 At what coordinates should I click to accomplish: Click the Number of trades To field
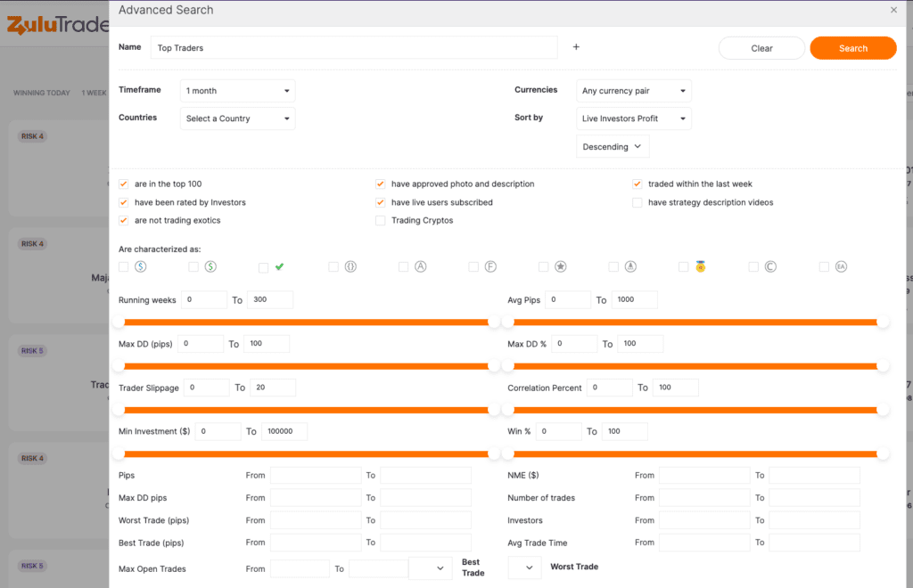click(x=815, y=498)
